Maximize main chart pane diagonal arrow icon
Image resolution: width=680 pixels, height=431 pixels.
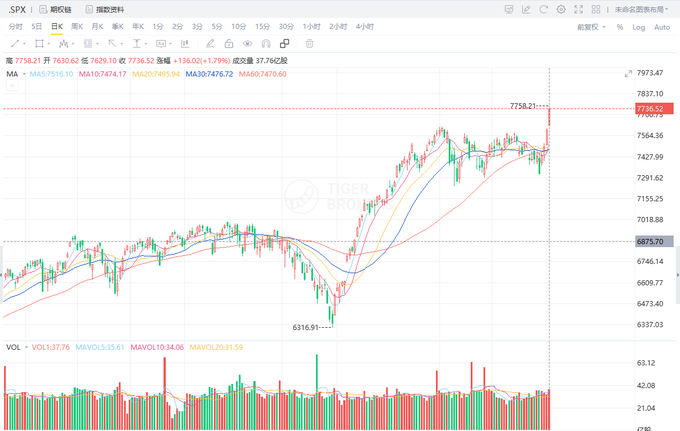[628, 74]
